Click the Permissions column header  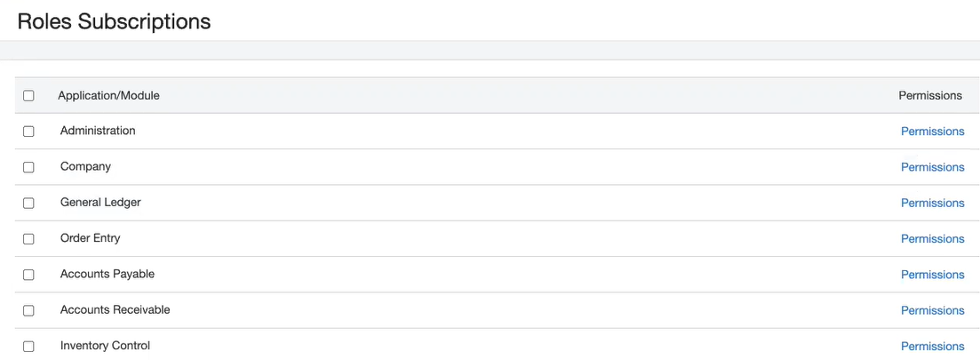click(930, 95)
